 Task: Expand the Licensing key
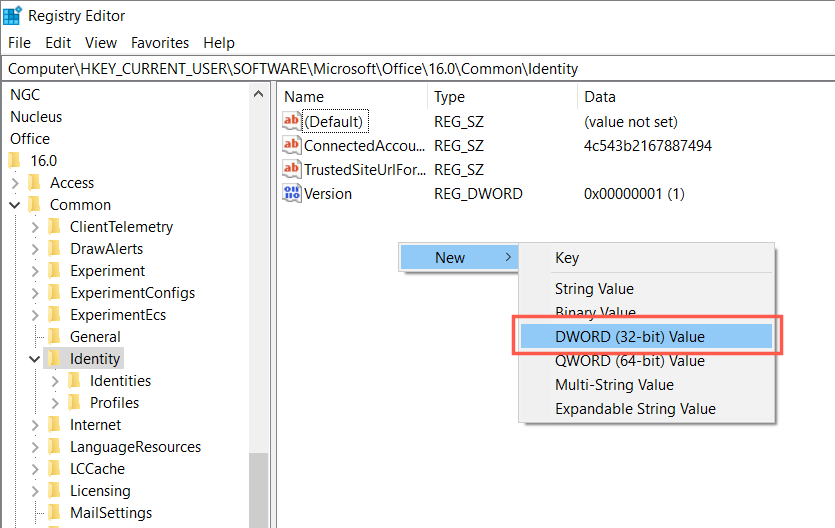(35, 491)
